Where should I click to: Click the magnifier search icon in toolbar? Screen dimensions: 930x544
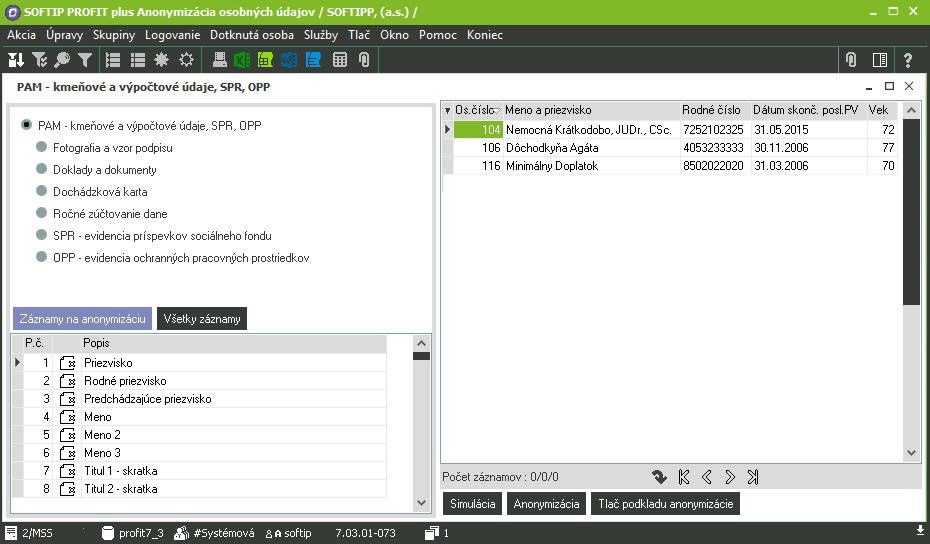point(62,60)
